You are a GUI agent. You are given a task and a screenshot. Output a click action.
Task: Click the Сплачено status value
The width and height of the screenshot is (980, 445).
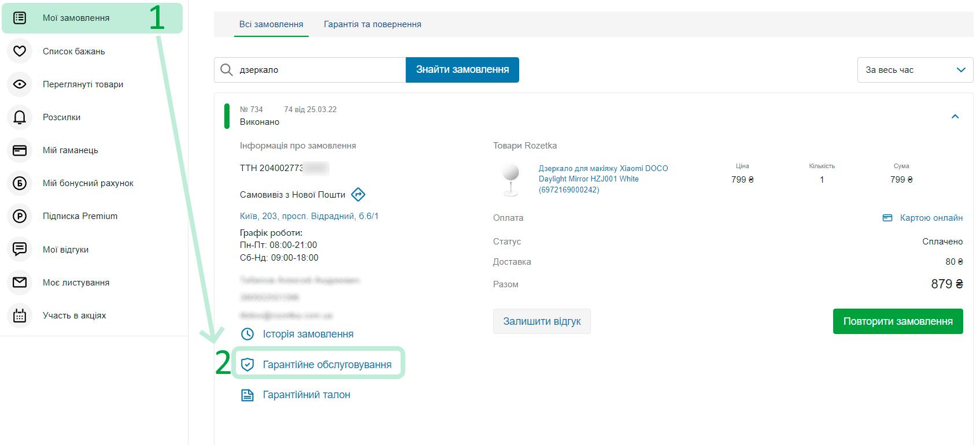pos(942,242)
